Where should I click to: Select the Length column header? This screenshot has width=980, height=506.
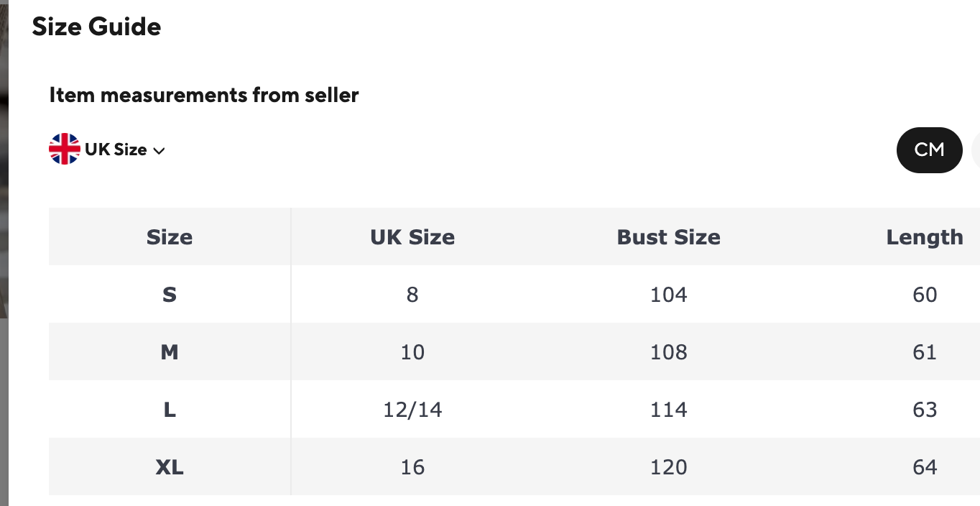[924, 237]
